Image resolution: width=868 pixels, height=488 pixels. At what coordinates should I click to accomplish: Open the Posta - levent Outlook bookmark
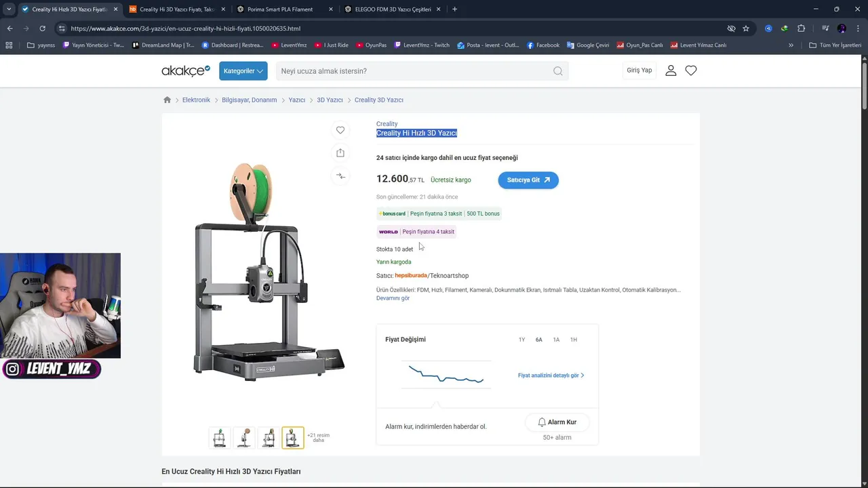[x=488, y=45]
